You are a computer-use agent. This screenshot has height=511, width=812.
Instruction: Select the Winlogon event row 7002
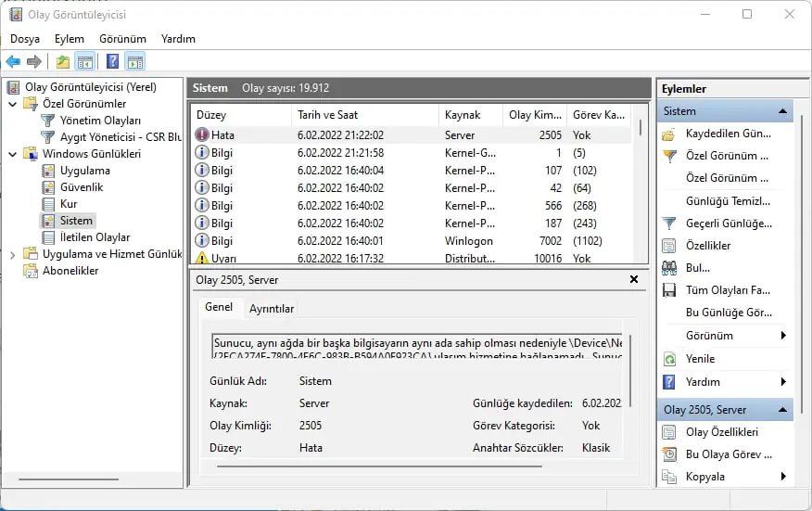point(412,241)
